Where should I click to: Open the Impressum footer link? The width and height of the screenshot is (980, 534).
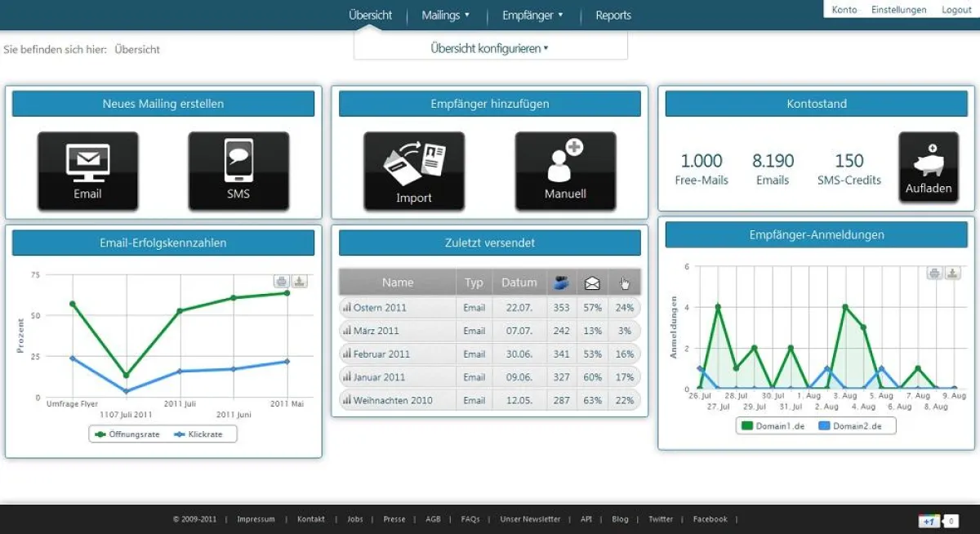pyautogui.click(x=256, y=518)
